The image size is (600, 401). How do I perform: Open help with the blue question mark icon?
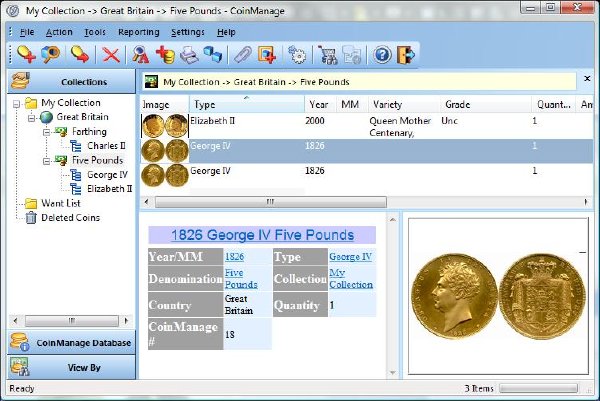pyautogui.click(x=382, y=54)
